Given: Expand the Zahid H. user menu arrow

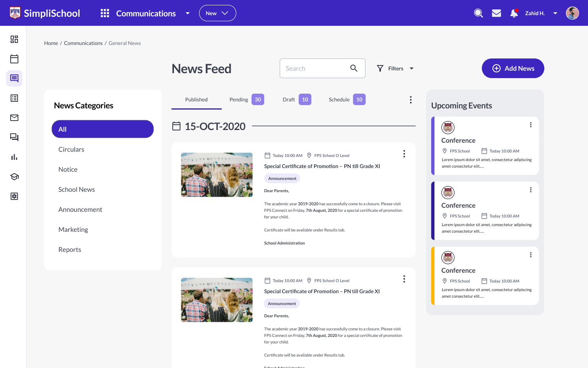Looking at the screenshot, I should pyautogui.click(x=555, y=13).
